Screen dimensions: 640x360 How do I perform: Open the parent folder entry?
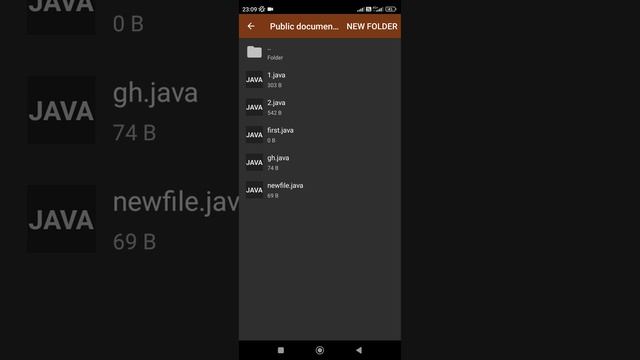click(320, 52)
